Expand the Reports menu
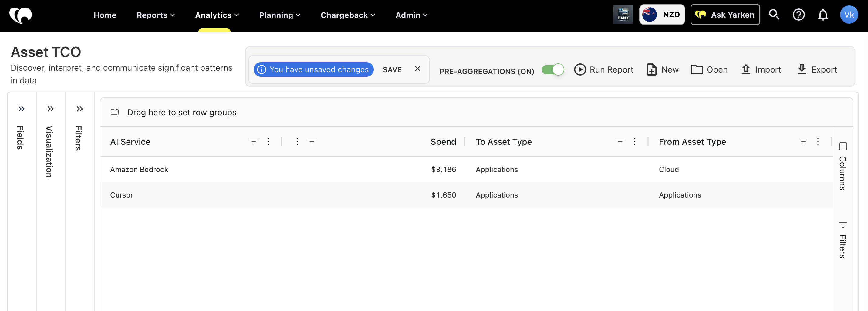 coord(156,15)
